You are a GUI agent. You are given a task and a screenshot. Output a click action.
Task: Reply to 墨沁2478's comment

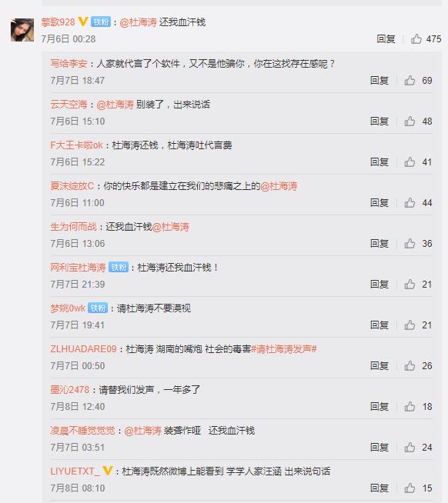pos(379,406)
